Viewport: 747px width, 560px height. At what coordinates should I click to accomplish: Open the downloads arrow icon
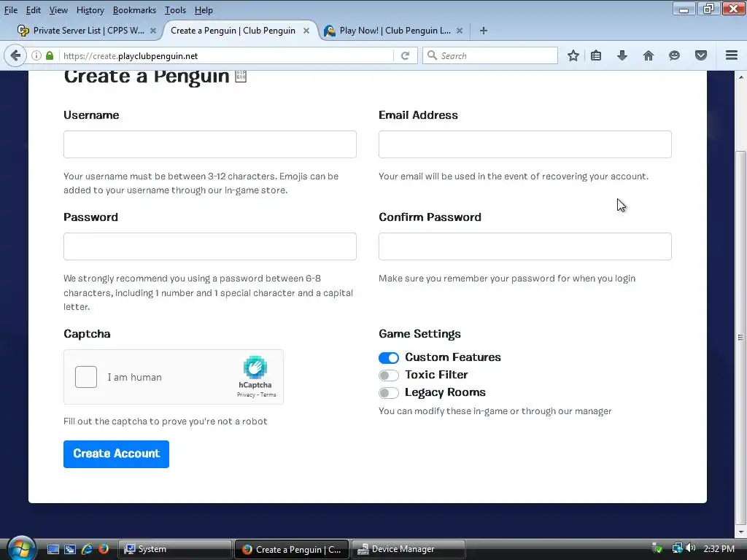(x=622, y=55)
